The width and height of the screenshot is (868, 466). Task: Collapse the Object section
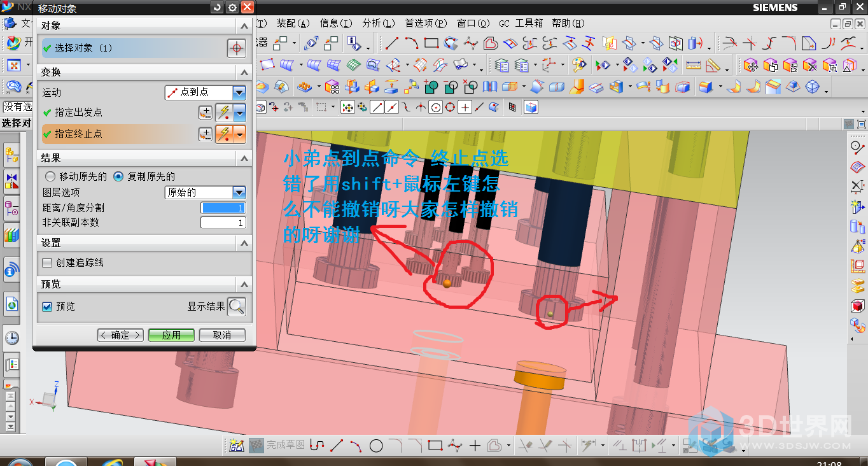244,26
